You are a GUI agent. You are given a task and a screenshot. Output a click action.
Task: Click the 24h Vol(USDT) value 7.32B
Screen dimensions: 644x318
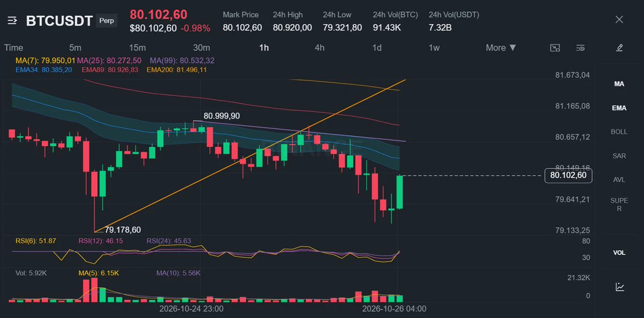coord(440,27)
